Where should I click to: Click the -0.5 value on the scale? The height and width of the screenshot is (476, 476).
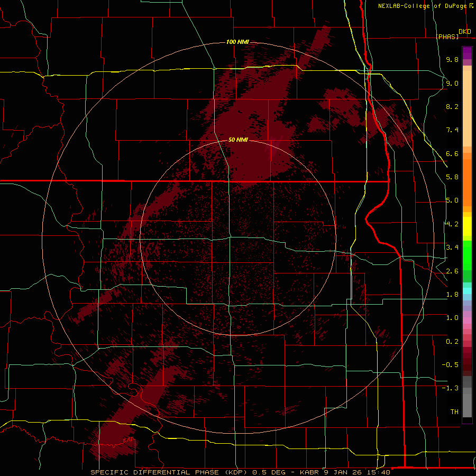[x=450, y=365]
